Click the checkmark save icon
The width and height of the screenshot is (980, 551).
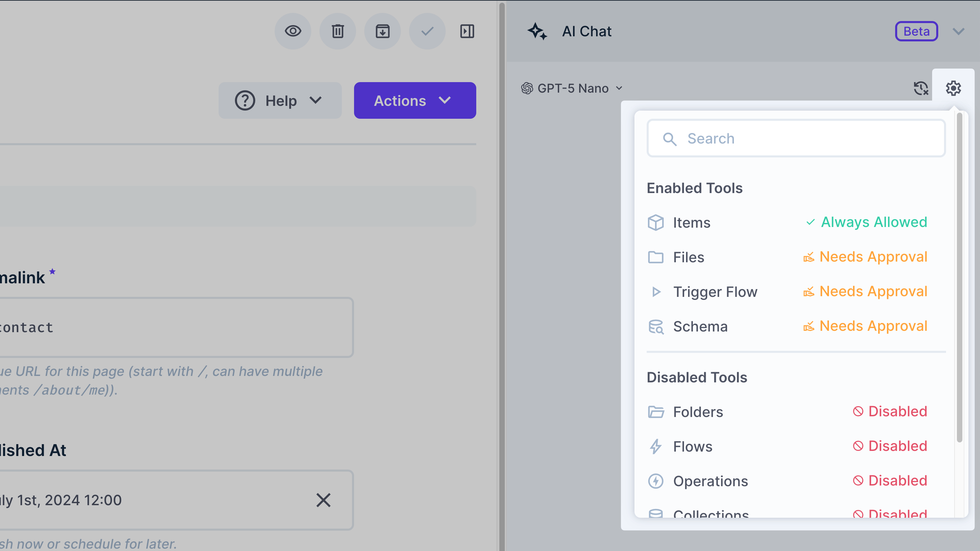427,31
